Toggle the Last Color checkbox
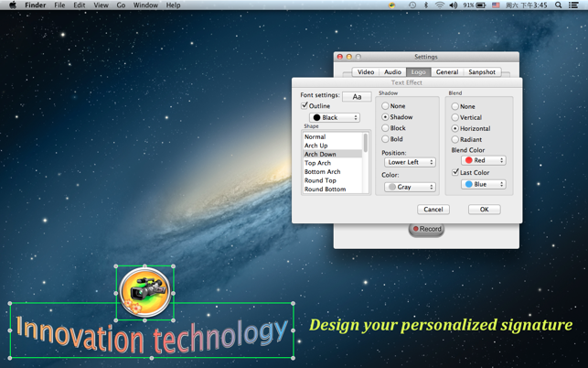 coord(455,172)
